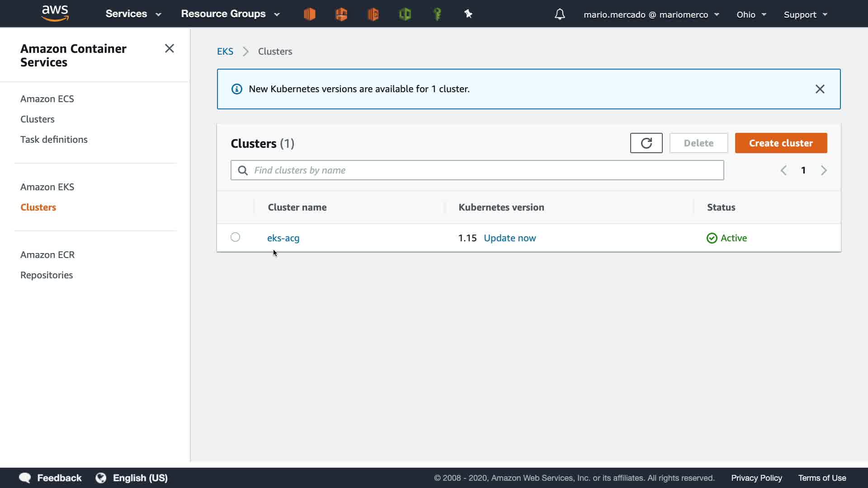
Task: Open the Support menu
Action: tap(805, 14)
